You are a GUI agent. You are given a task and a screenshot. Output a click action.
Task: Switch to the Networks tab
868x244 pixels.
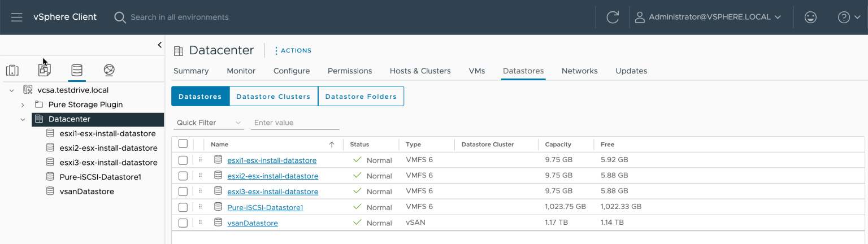(x=579, y=71)
